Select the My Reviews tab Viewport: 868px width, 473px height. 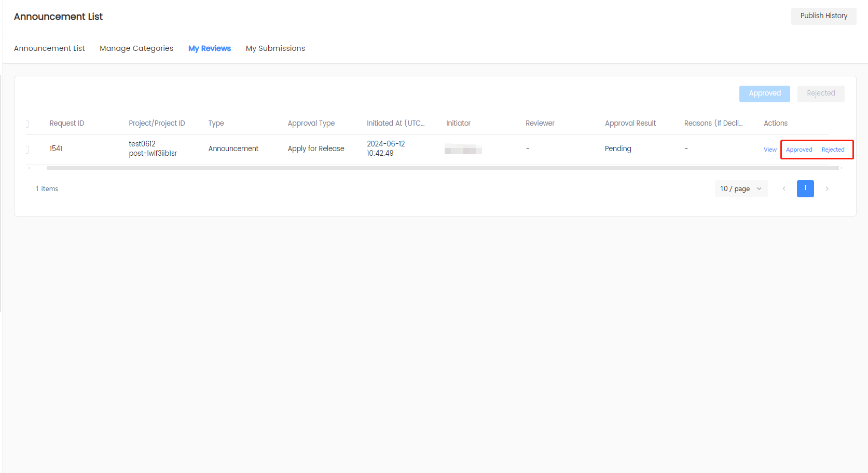pos(209,48)
